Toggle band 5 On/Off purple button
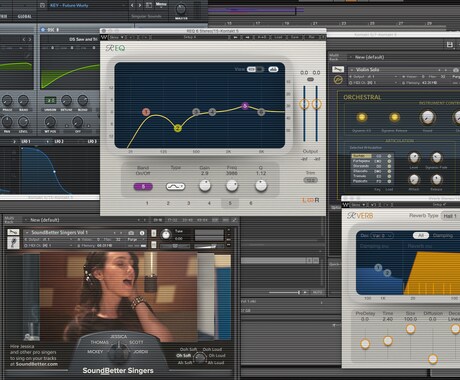This screenshot has height=380, width=460. (143, 186)
